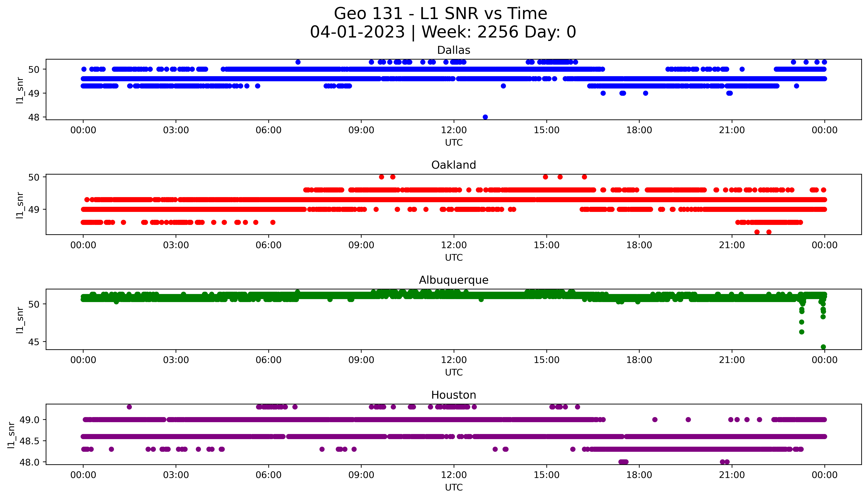Click the y-axis value 50 on Dallas plot

point(34,70)
